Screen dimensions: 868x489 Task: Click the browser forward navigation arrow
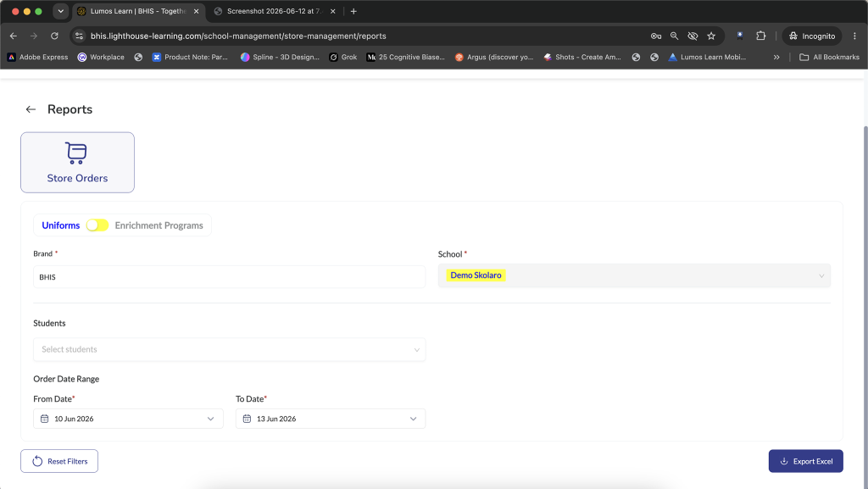34,36
